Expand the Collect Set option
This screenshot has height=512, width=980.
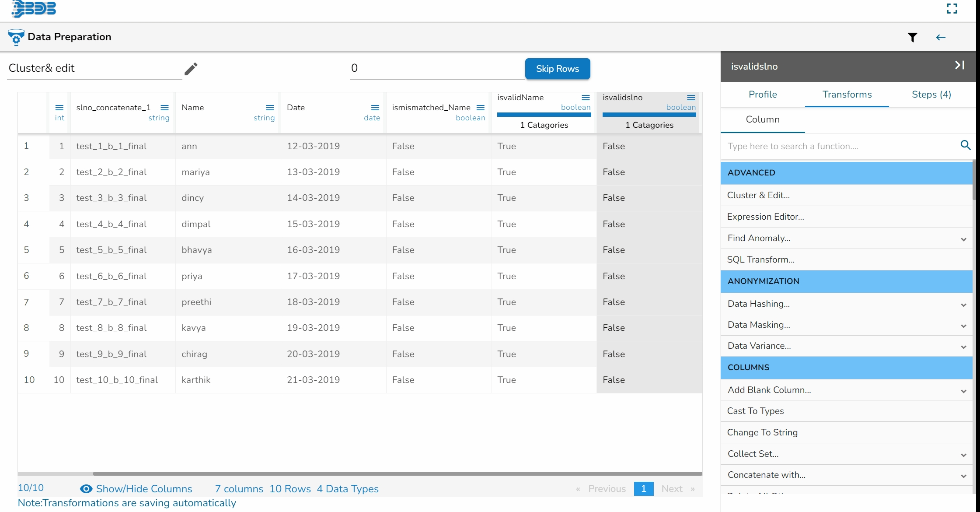pyautogui.click(x=963, y=455)
